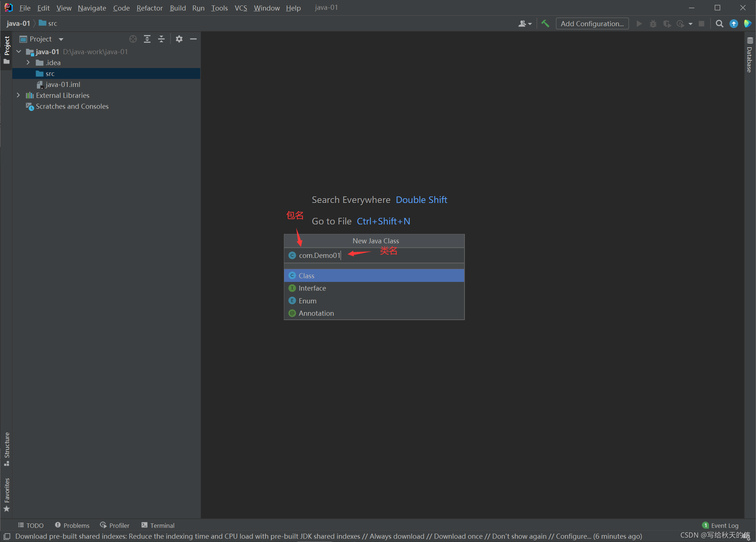Expand External Libraries node
The height and width of the screenshot is (542, 756).
[18, 95]
